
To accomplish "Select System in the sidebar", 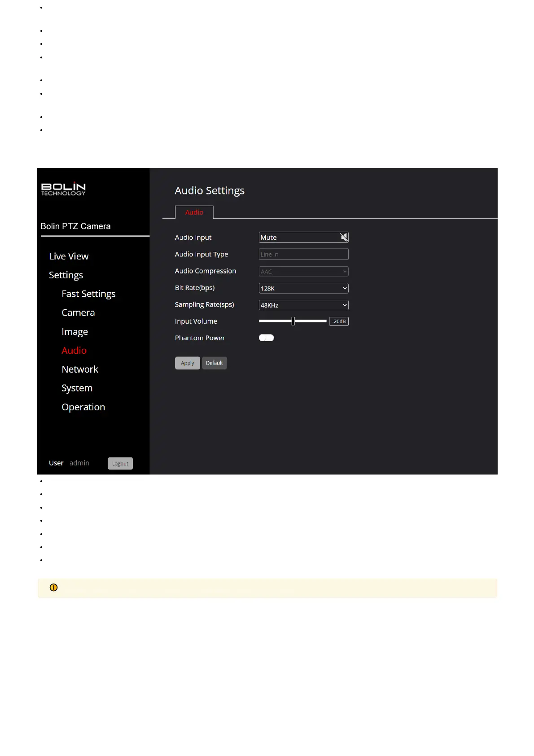I will coord(77,388).
